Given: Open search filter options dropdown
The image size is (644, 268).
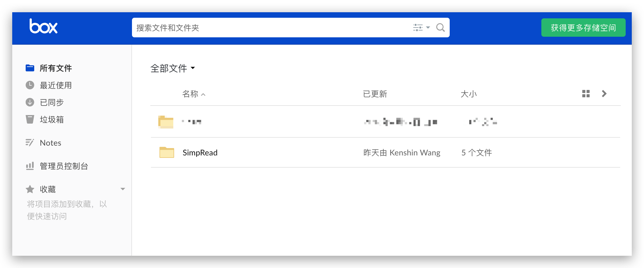Looking at the screenshot, I should point(421,28).
